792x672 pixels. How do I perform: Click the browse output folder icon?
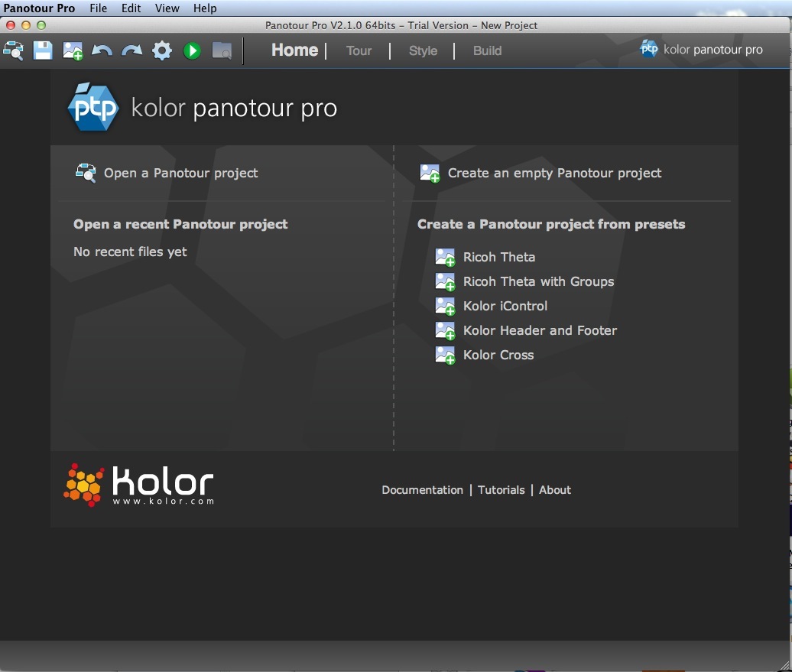click(222, 50)
